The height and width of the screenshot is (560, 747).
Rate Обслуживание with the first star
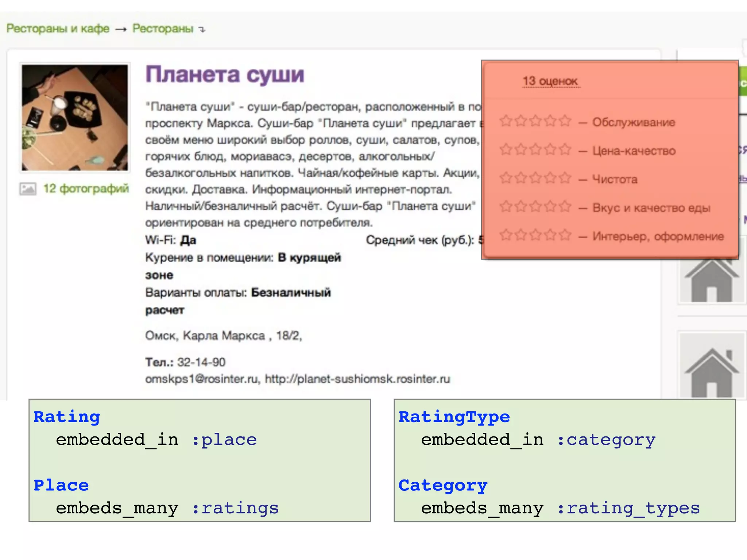506,121
